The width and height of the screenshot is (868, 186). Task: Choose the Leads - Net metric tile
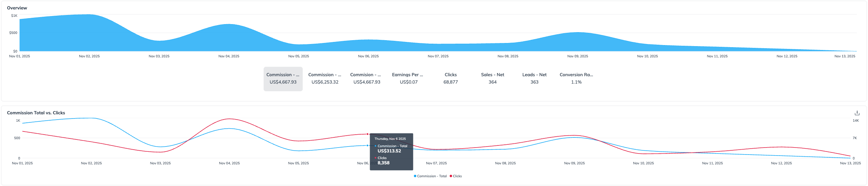pos(534,79)
